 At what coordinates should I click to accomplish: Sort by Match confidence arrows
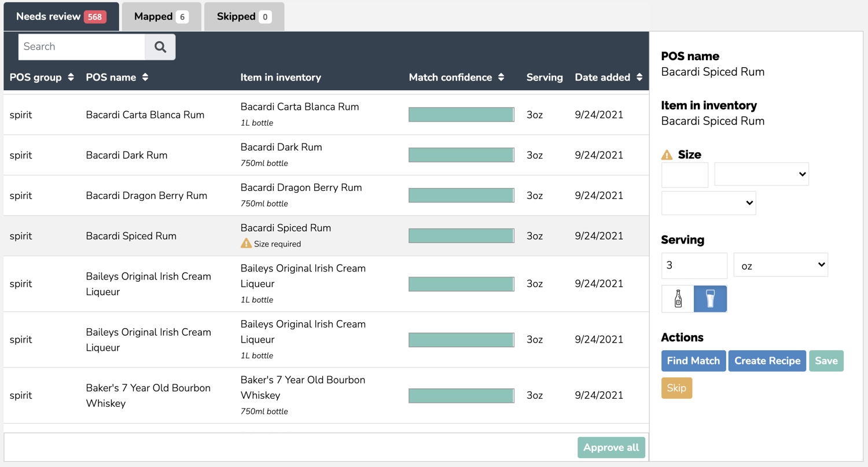[501, 78]
